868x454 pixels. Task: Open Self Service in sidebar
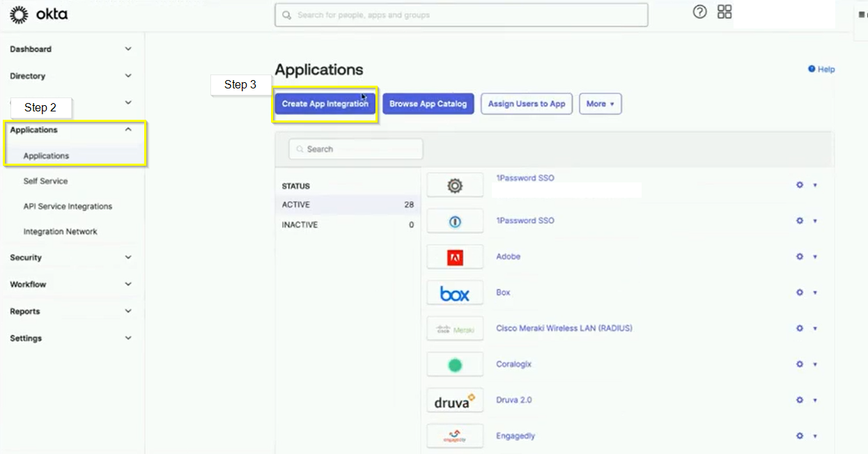[x=45, y=181]
